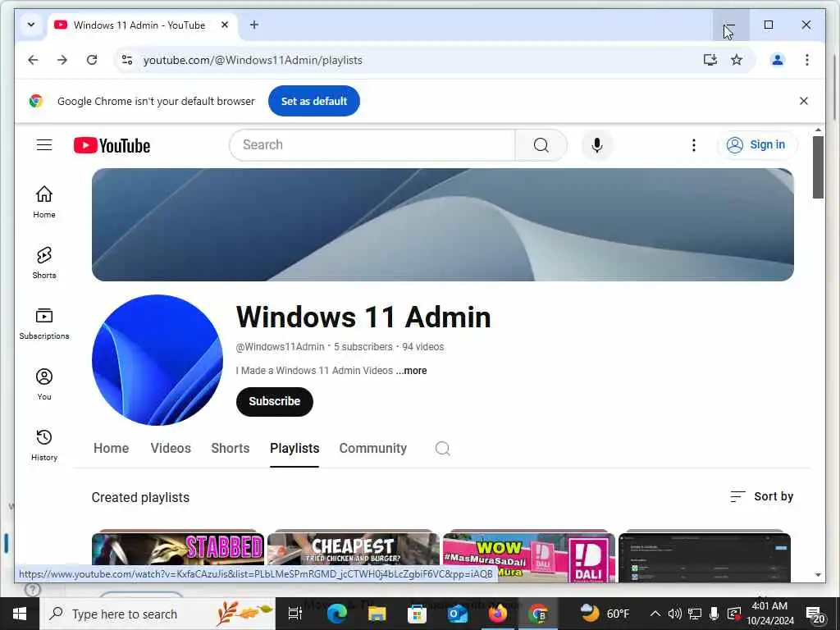Screen dimensions: 840x630
Task: Click the volume speaker tray icon
Action: (x=675, y=614)
